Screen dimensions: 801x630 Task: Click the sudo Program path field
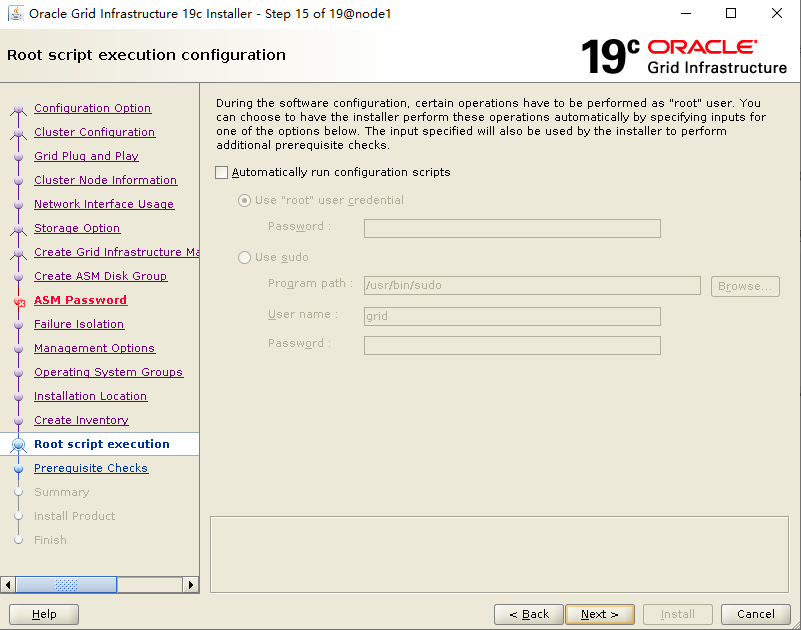coord(532,285)
